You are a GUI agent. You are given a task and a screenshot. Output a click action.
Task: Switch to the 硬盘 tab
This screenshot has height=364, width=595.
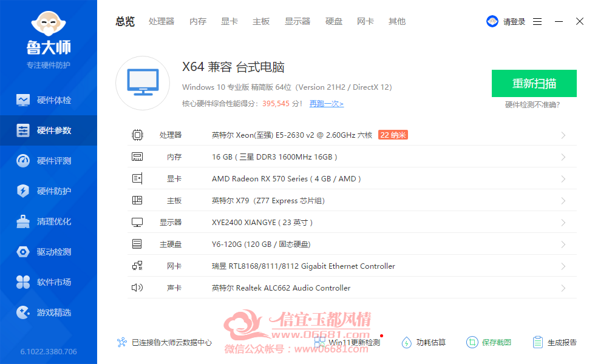(x=334, y=22)
